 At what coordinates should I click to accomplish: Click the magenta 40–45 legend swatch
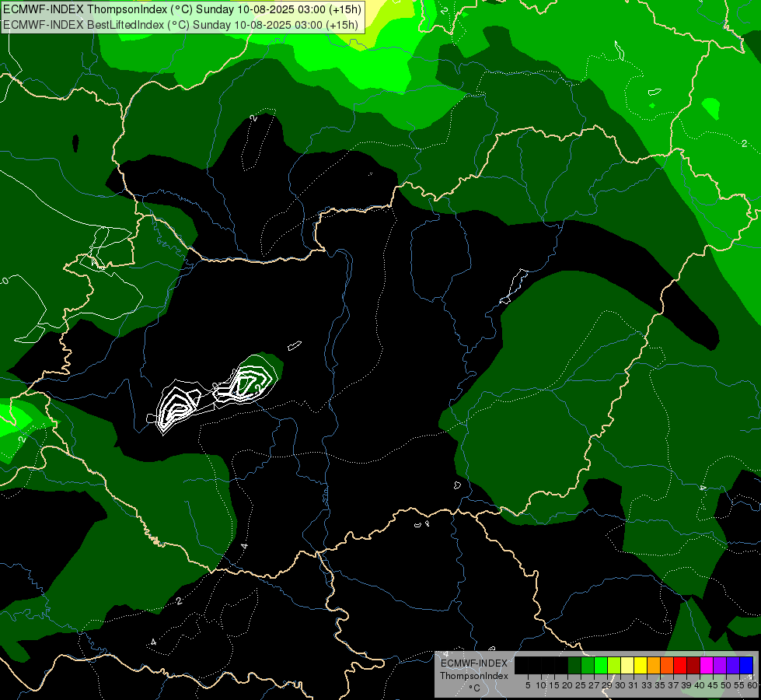pyautogui.click(x=707, y=665)
